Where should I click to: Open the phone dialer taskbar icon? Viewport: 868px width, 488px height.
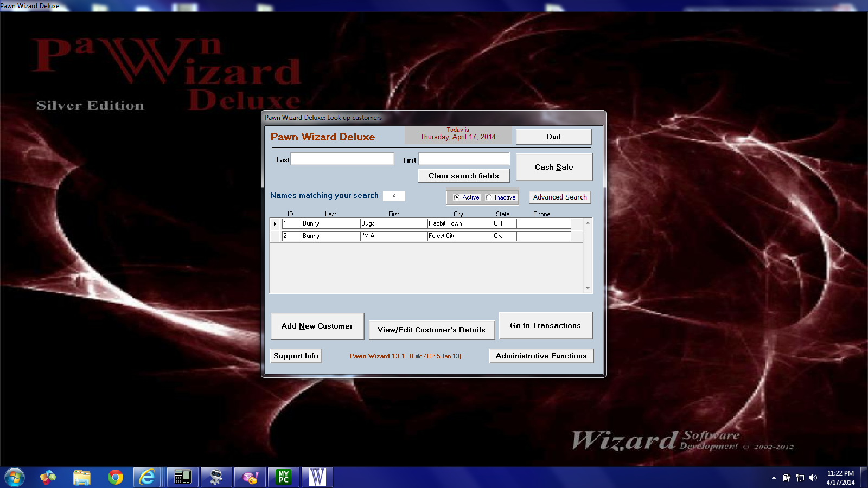click(182, 477)
